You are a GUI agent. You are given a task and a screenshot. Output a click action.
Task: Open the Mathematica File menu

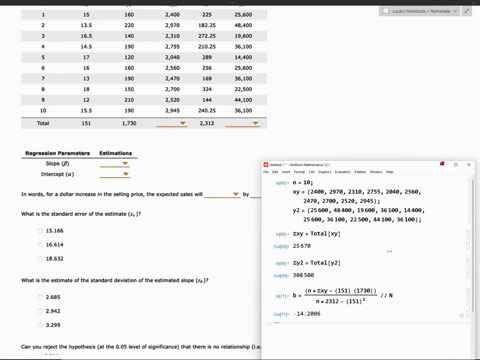[x=266, y=172]
